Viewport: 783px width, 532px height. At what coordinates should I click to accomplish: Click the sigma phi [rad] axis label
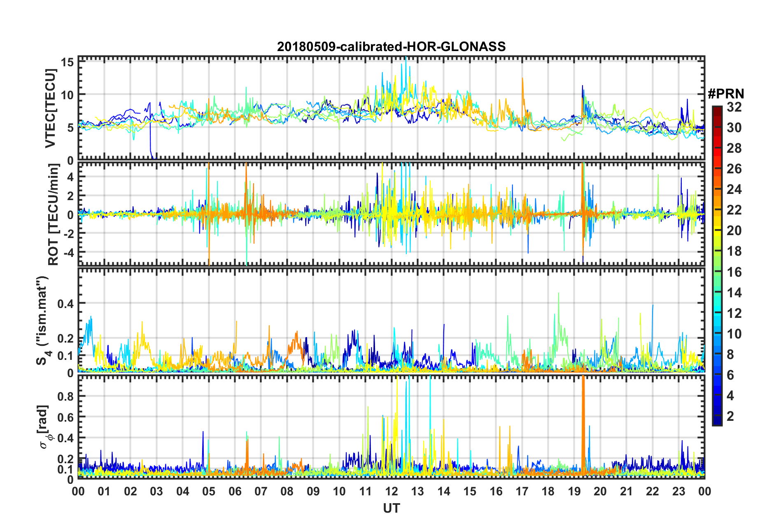click(x=44, y=427)
